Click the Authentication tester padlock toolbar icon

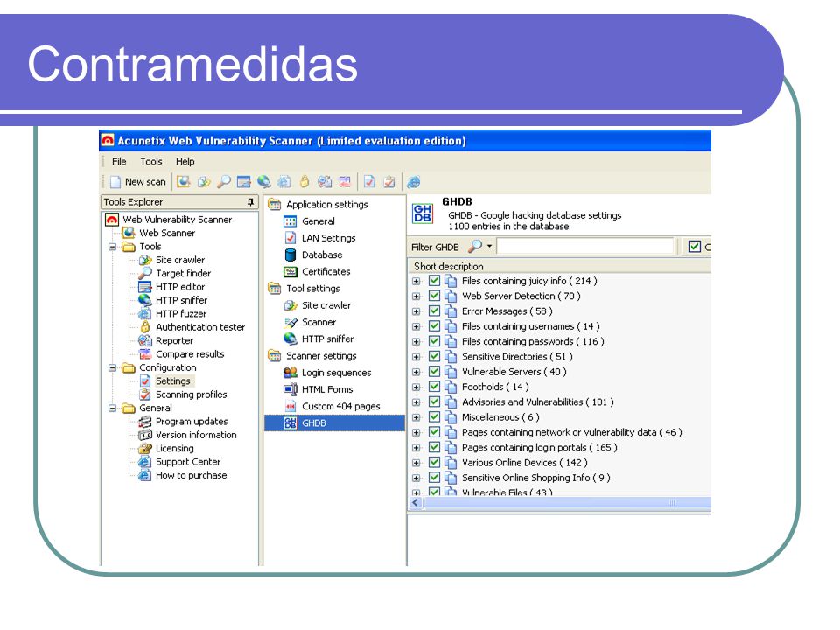[x=304, y=182]
